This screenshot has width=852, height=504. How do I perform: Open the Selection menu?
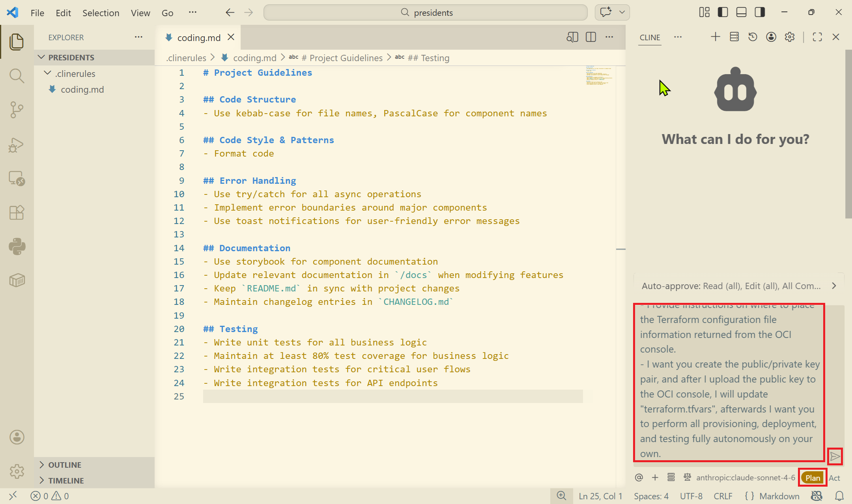pos(101,13)
